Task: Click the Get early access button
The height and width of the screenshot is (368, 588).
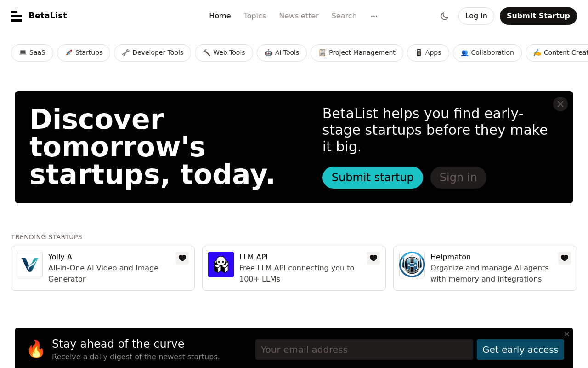Action: pos(520,350)
